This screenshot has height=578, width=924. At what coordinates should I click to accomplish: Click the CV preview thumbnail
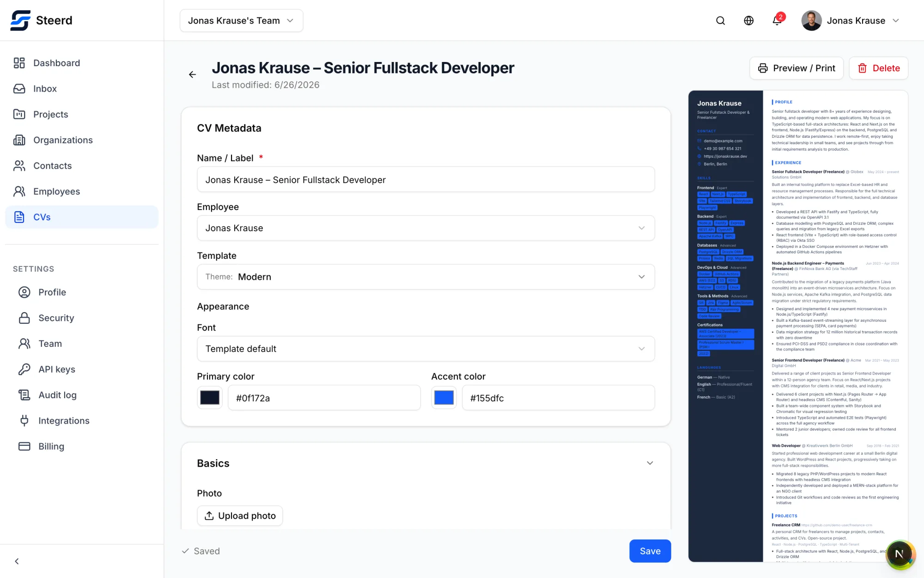point(798,326)
